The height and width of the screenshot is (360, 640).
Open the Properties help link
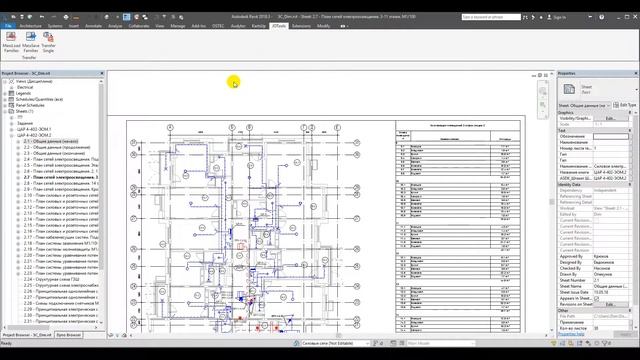[571, 334]
